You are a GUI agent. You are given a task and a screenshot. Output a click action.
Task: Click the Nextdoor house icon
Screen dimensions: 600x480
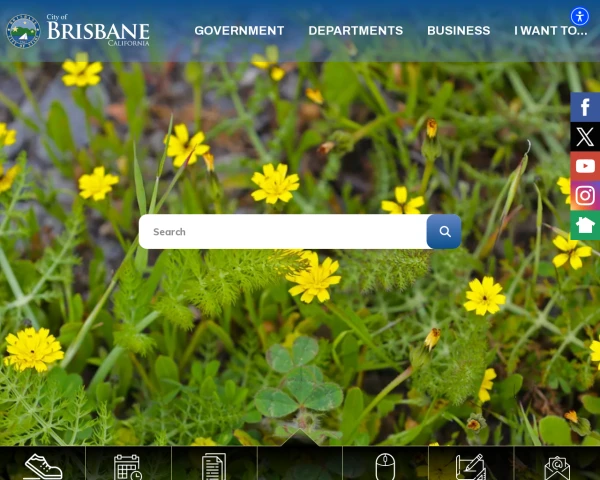pos(585,225)
